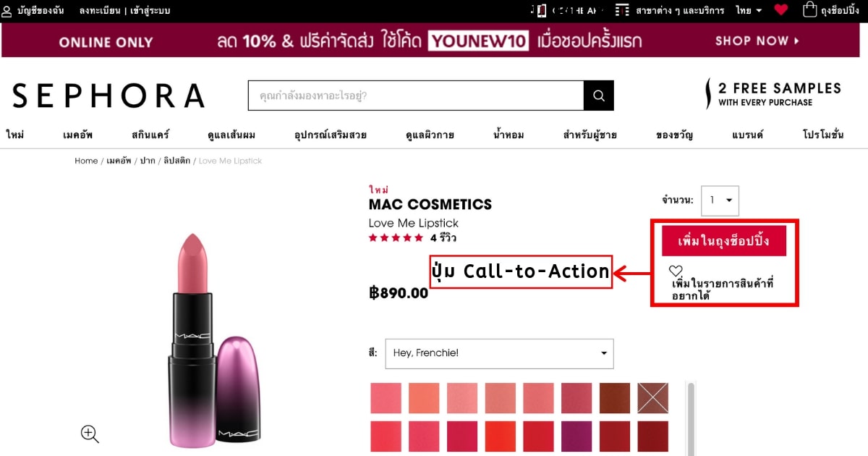Click the search magnifier button
The image size is (868, 456).
[x=598, y=96]
